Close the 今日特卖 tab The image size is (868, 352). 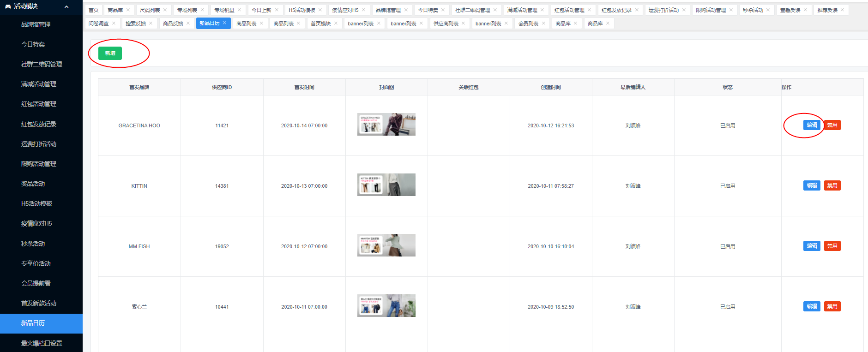point(443,10)
